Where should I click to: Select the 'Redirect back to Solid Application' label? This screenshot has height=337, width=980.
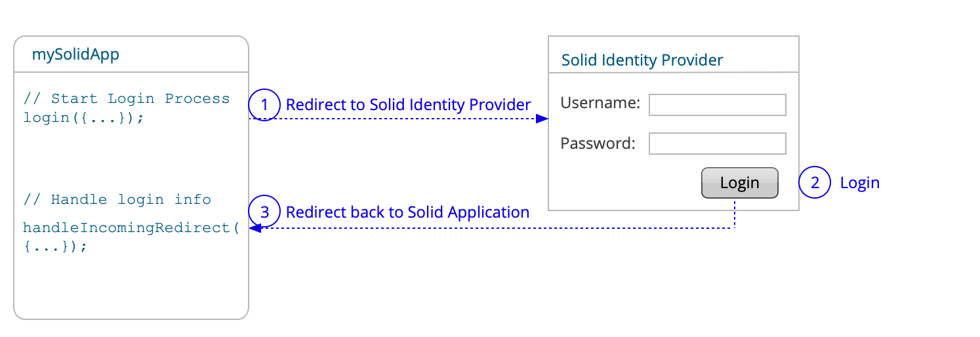pos(407,212)
